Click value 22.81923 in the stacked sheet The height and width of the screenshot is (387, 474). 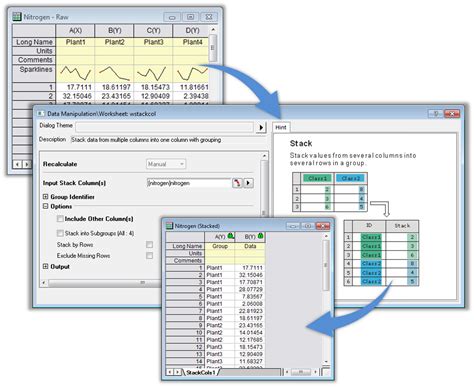coord(250,311)
